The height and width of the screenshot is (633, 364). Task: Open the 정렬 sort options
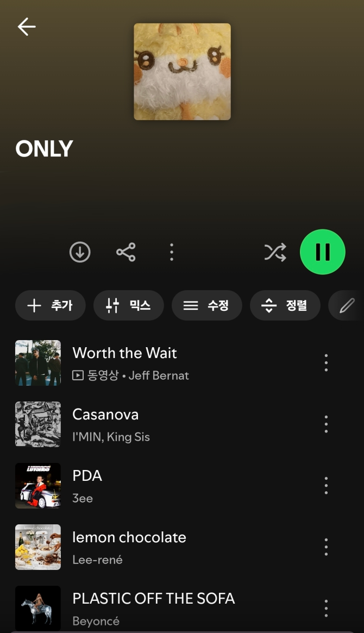click(x=285, y=305)
